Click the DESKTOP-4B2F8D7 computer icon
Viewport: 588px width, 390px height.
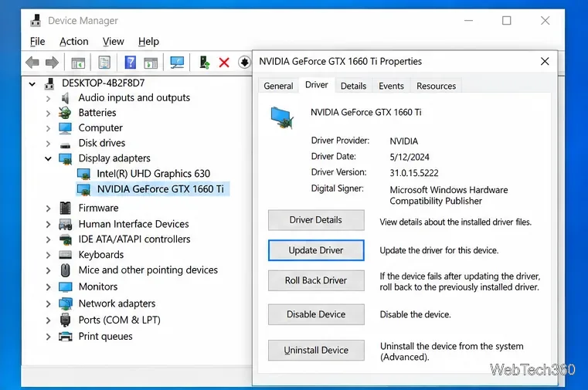(x=49, y=83)
